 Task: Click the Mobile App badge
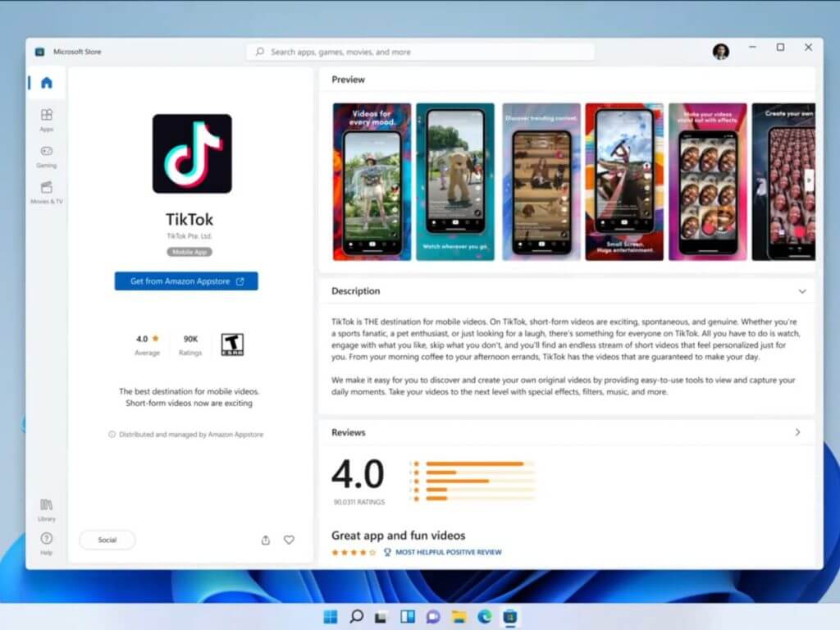189,252
